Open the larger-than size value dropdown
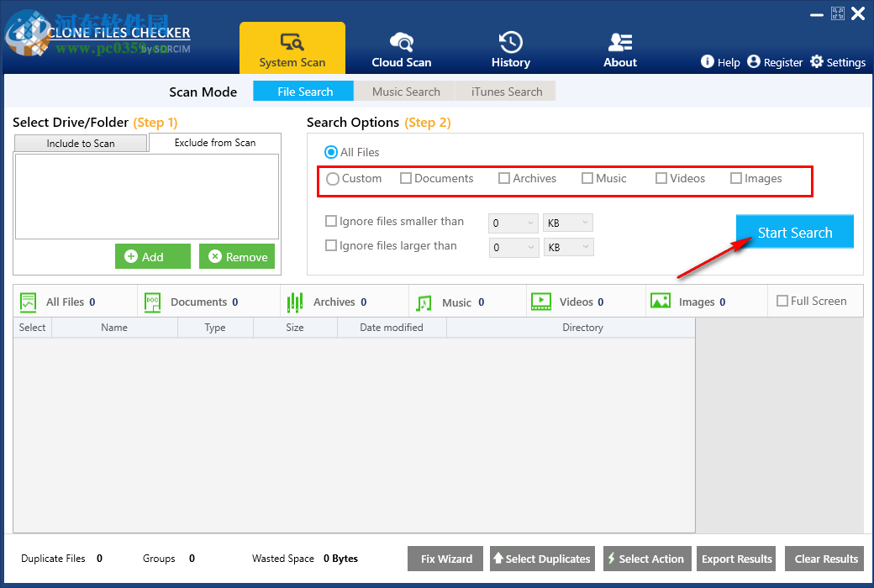The height and width of the screenshot is (588, 874). tap(513, 248)
